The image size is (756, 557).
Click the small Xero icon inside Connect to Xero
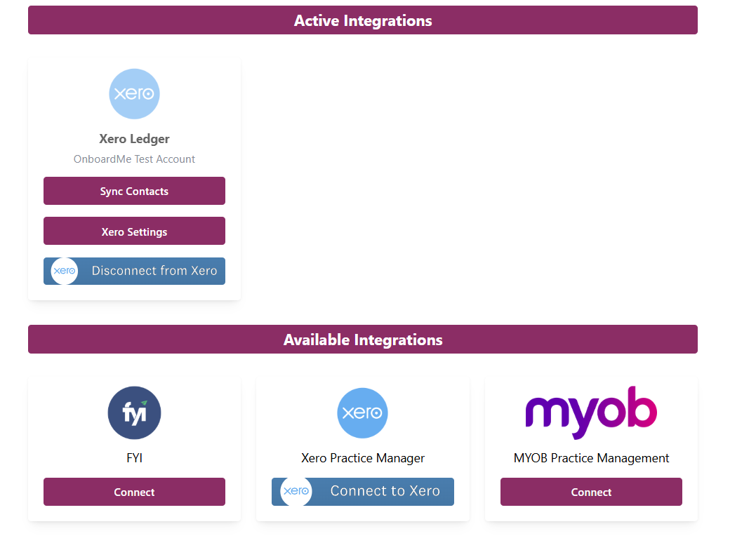click(x=296, y=492)
